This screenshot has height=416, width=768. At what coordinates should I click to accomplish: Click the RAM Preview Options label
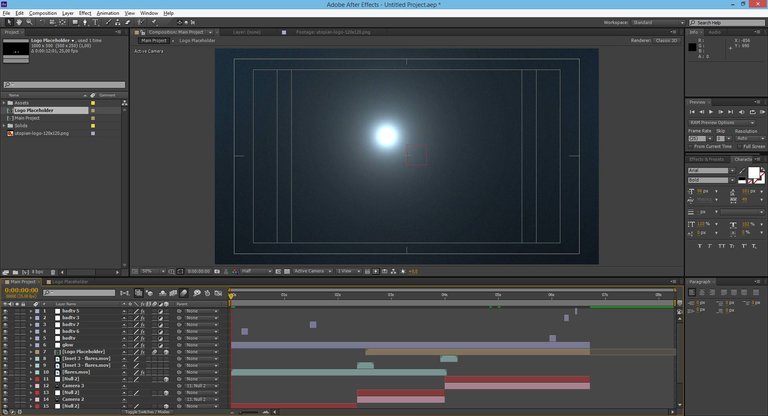[x=712, y=122]
